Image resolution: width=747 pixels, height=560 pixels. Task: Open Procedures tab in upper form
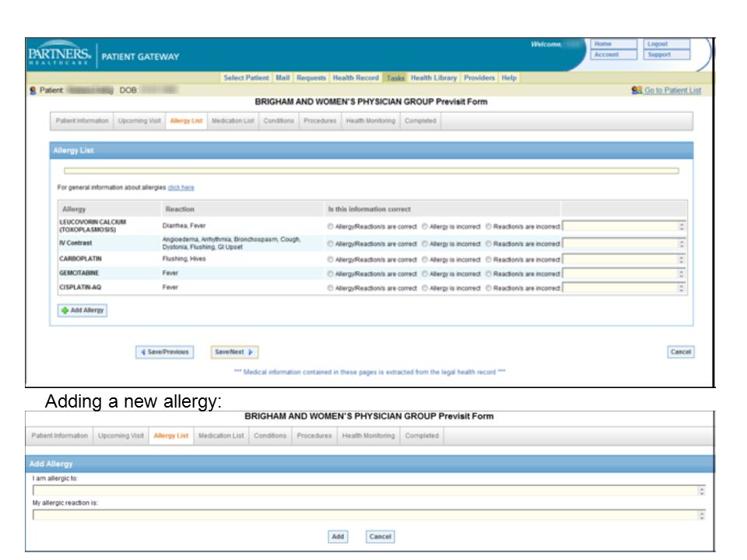pos(320,121)
